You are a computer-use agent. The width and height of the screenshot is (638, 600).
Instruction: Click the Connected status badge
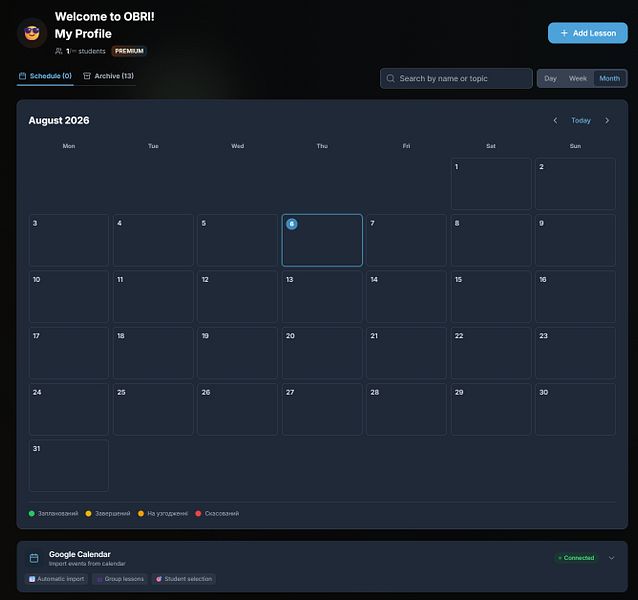click(x=576, y=558)
